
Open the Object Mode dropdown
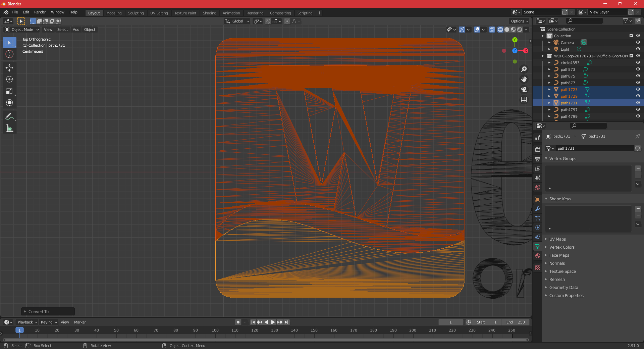[22, 30]
